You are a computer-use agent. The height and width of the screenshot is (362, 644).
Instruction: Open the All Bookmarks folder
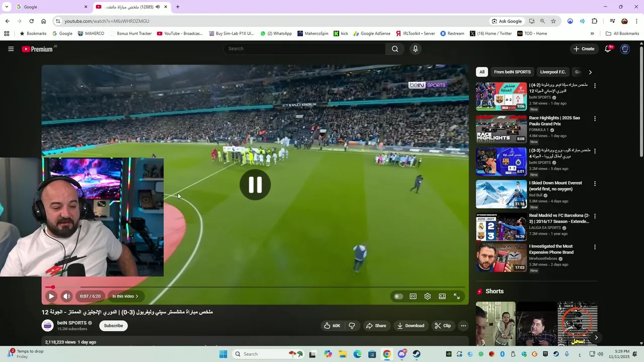[x=622, y=34]
